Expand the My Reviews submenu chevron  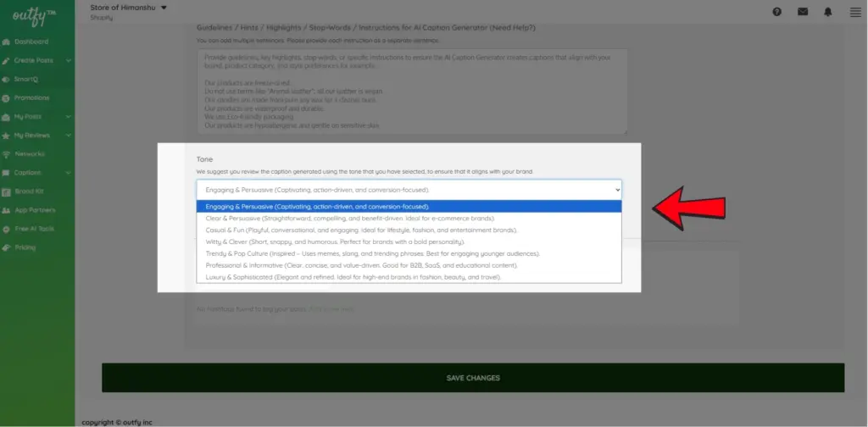click(x=69, y=136)
